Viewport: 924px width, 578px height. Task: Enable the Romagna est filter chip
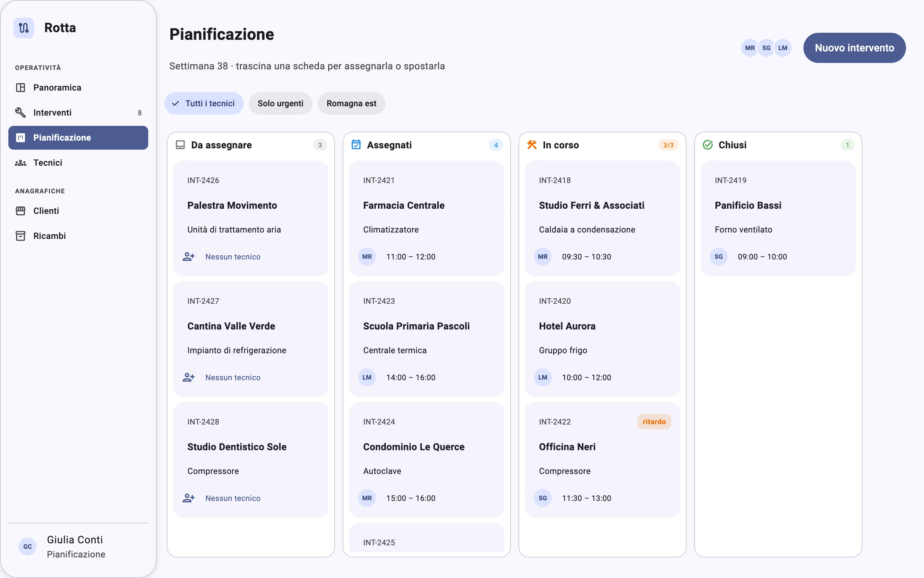click(x=351, y=104)
